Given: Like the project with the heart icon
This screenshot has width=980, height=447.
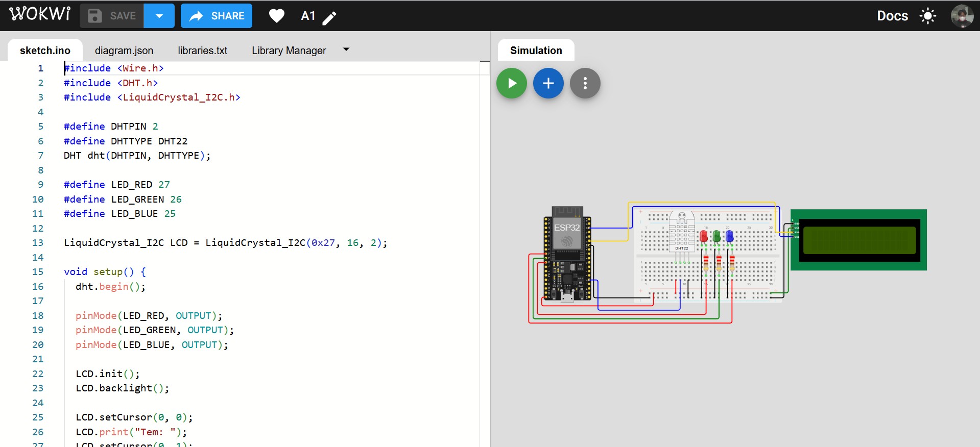Looking at the screenshot, I should coord(276,16).
